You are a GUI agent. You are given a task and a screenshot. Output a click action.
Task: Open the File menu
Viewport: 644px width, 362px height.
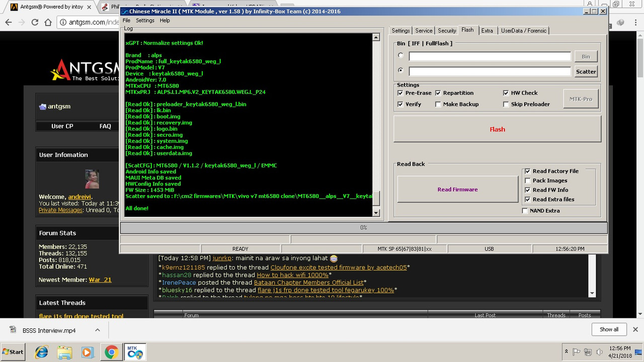point(126,20)
